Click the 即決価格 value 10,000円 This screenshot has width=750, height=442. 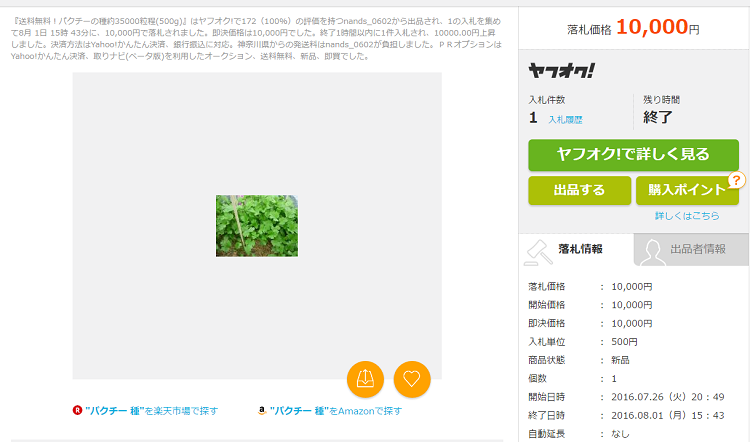[632, 323]
